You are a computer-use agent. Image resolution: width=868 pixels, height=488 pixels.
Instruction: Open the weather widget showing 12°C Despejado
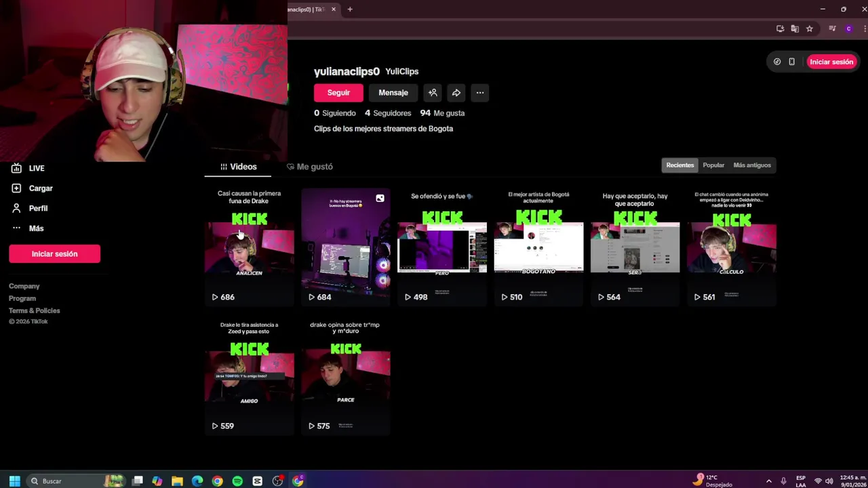(712, 481)
